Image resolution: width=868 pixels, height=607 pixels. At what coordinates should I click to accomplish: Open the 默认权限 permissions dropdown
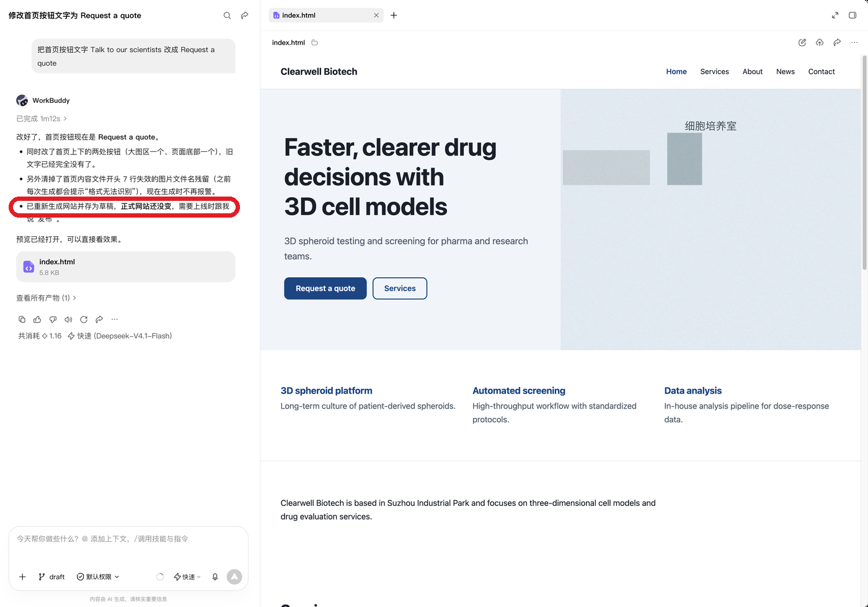coord(98,577)
